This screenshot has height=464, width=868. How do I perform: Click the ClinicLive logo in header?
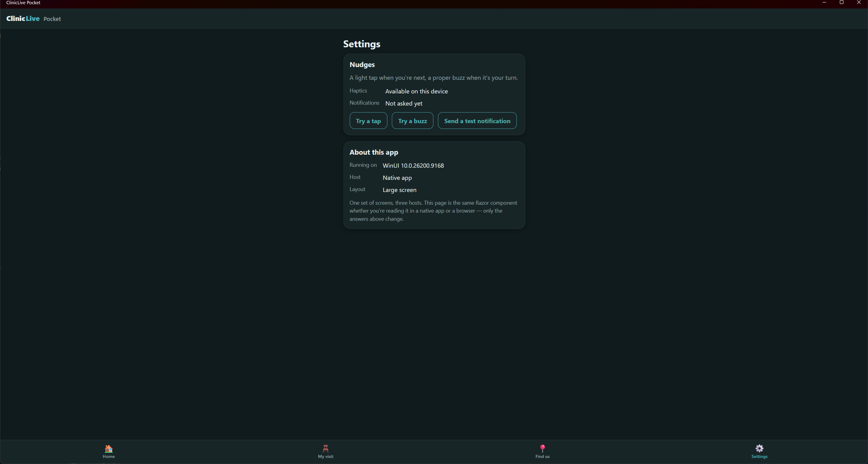point(23,18)
